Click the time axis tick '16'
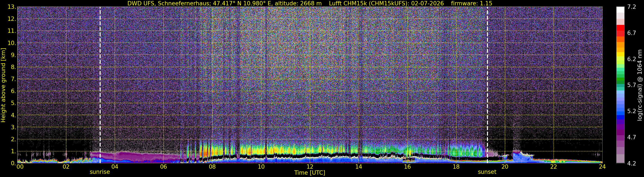Screen dimensions: 644x177 [407, 167]
